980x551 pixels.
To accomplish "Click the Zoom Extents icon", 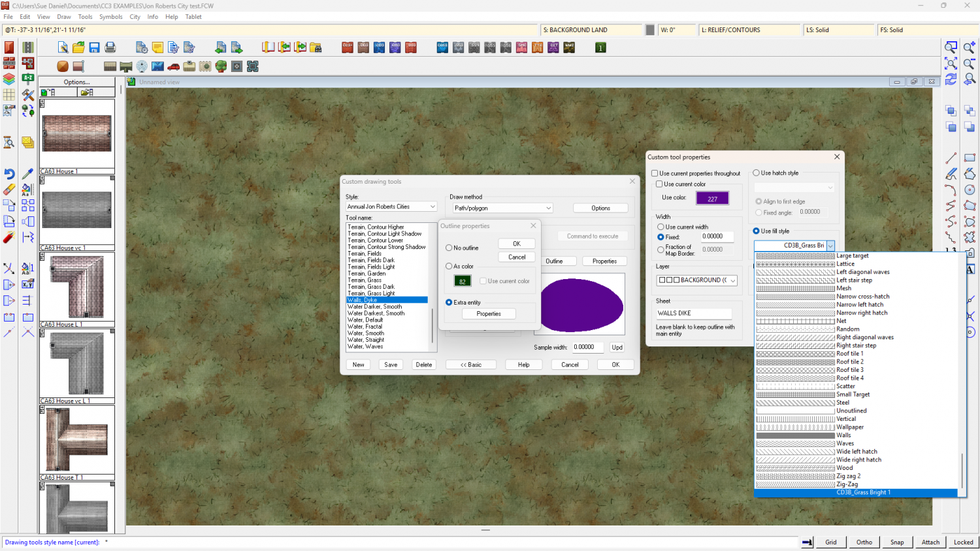I will 951,63.
